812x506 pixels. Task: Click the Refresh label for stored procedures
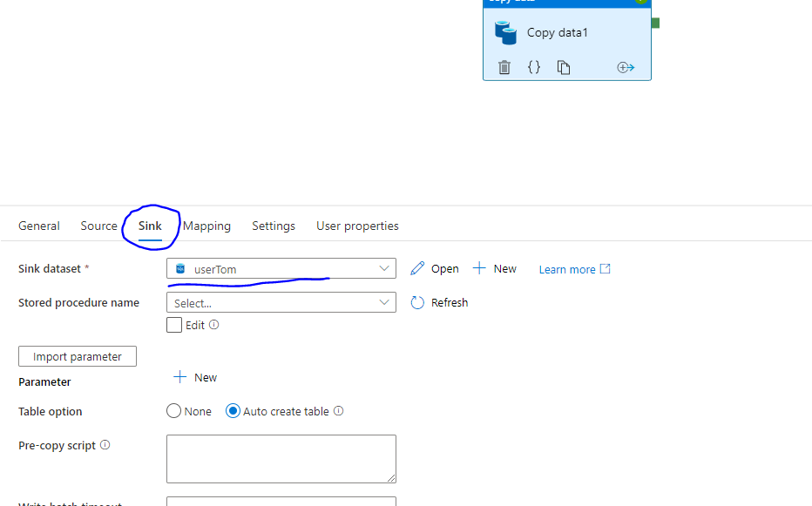450,302
